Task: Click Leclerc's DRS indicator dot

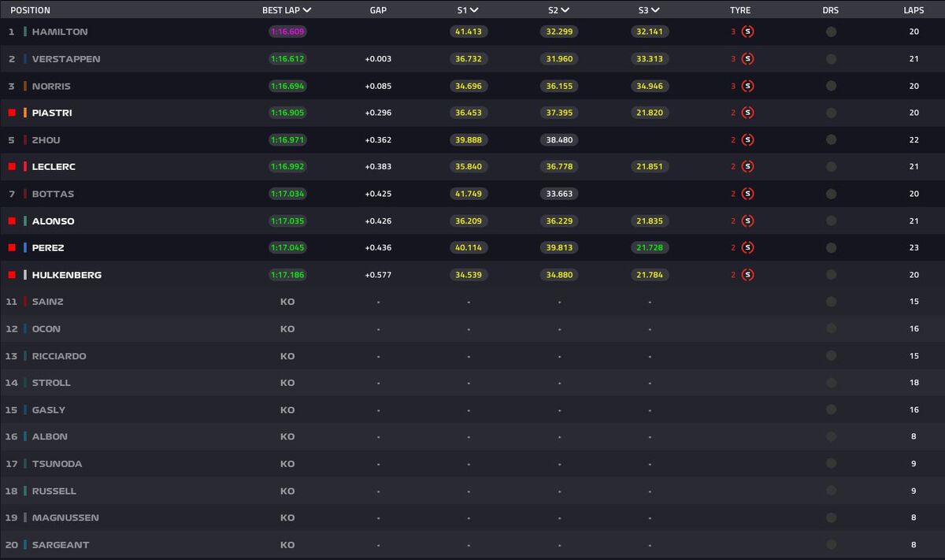Action: point(831,166)
